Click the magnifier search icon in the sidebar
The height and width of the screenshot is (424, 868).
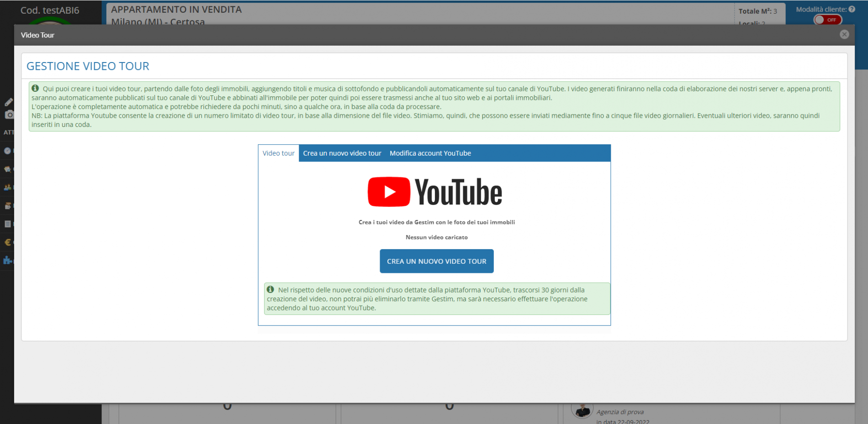pyautogui.click(x=7, y=169)
